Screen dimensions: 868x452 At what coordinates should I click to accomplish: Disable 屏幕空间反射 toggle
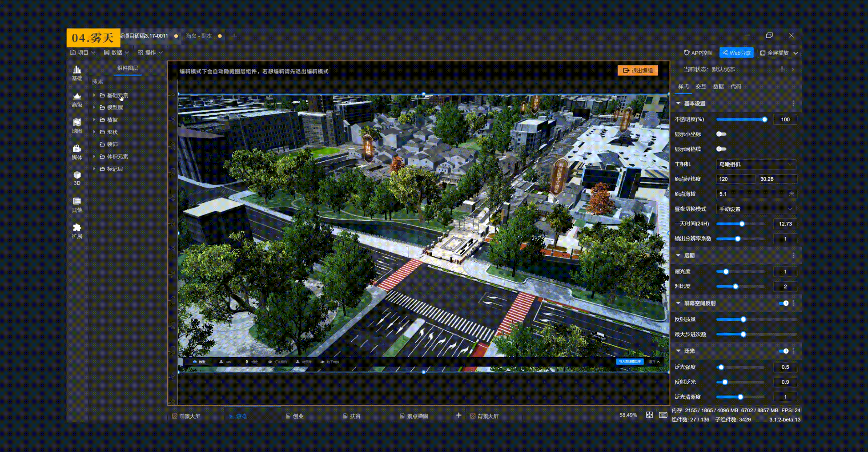784,303
